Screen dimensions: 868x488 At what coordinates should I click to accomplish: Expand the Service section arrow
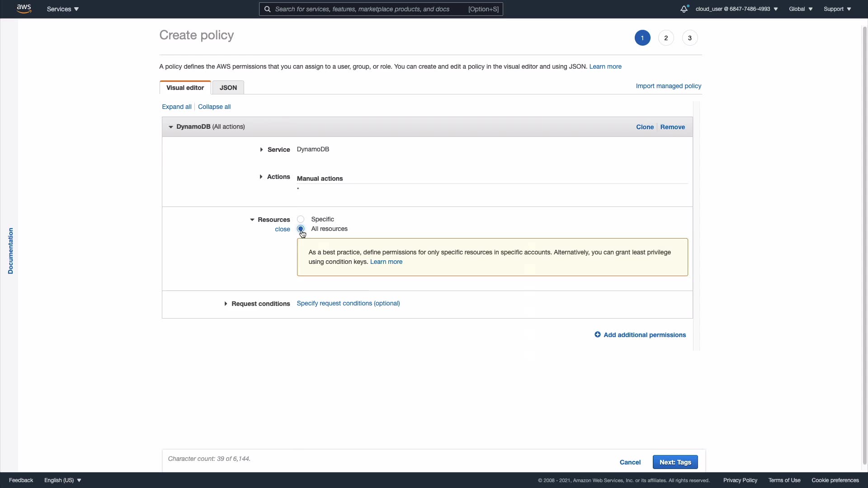(261, 150)
